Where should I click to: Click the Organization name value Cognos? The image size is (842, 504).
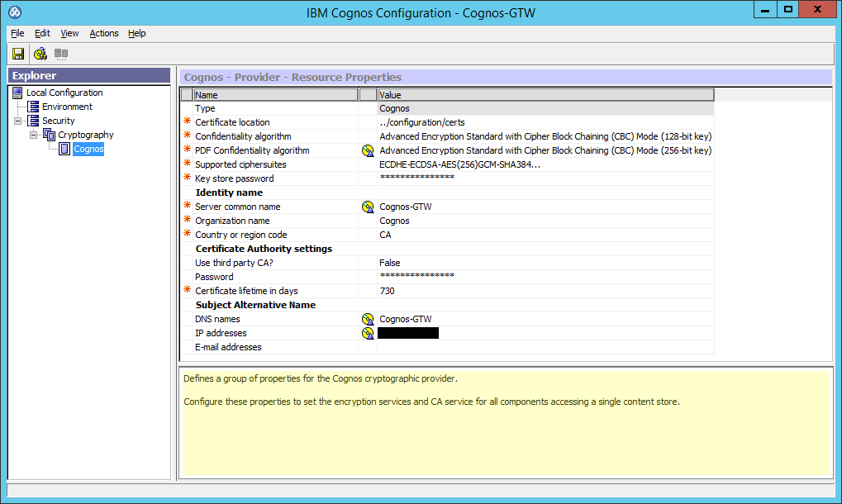point(394,221)
